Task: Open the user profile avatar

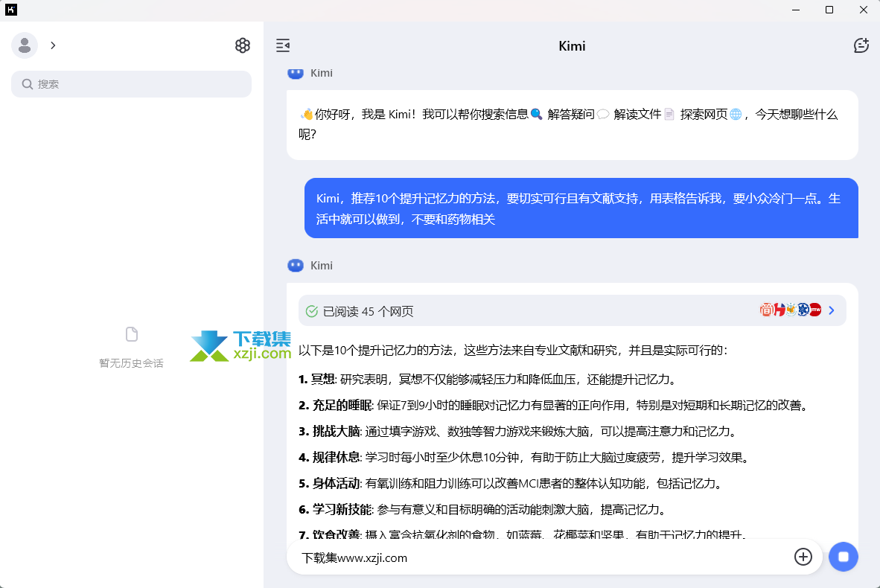Action: click(x=25, y=45)
